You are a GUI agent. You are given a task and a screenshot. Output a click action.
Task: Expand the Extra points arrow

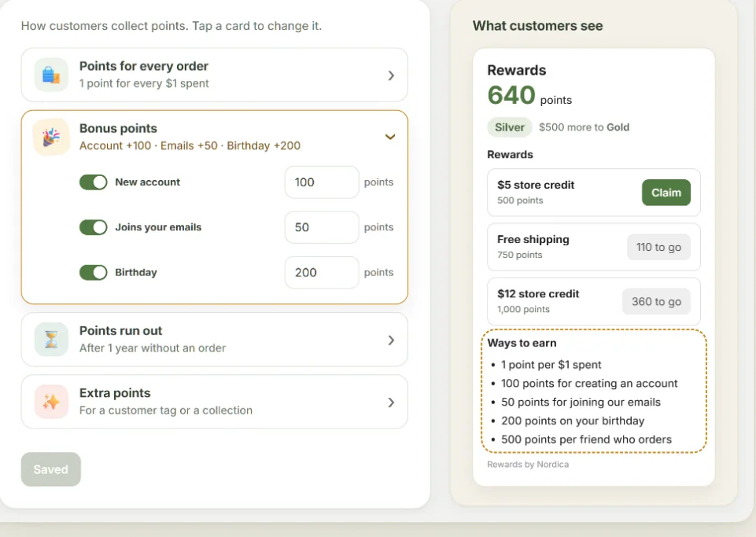[x=391, y=403]
